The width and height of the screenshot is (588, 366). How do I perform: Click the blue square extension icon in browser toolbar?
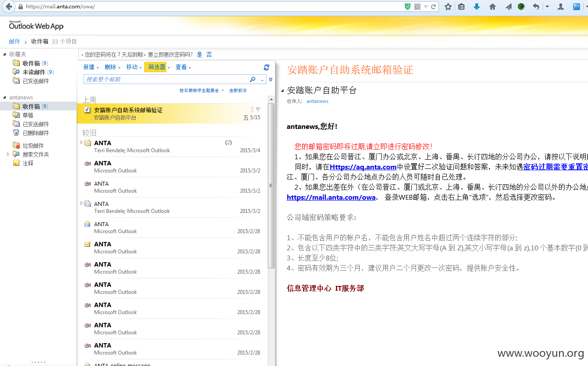pos(577,7)
